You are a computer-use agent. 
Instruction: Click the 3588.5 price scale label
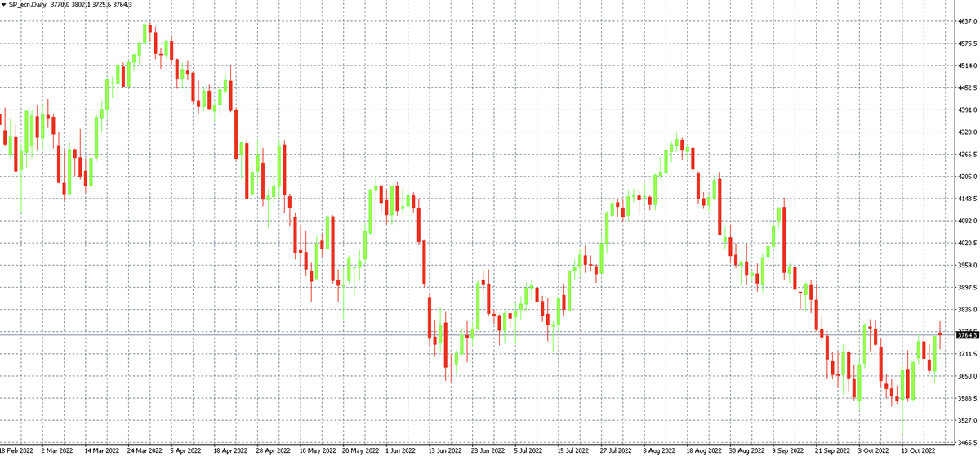[x=966, y=398]
